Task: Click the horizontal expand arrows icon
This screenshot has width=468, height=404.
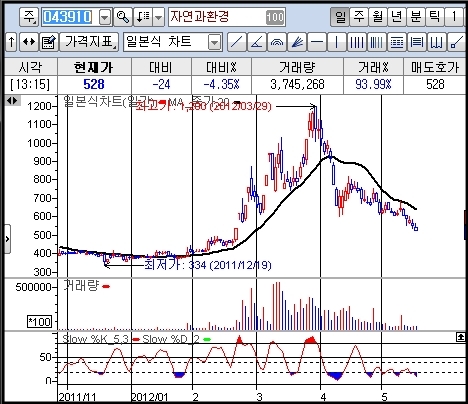Action: click(29, 42)
